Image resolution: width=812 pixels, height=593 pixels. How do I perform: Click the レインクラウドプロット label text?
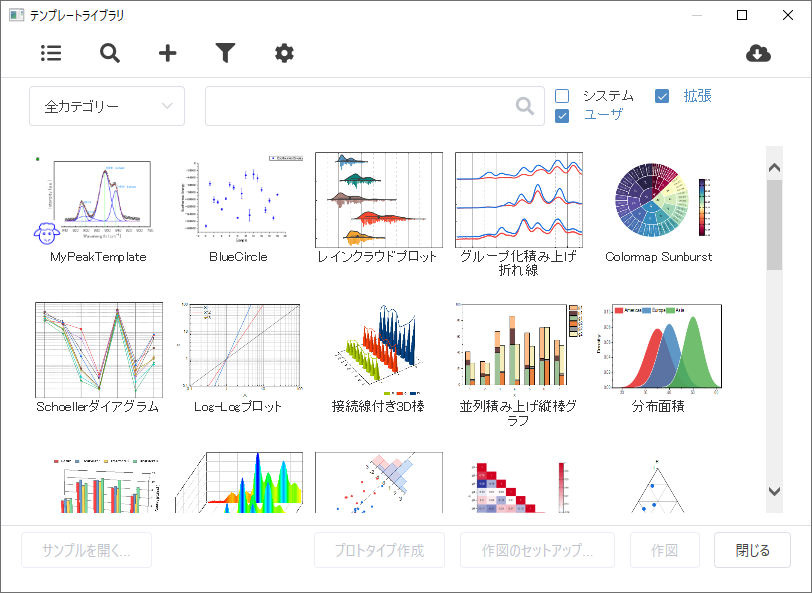378,257
